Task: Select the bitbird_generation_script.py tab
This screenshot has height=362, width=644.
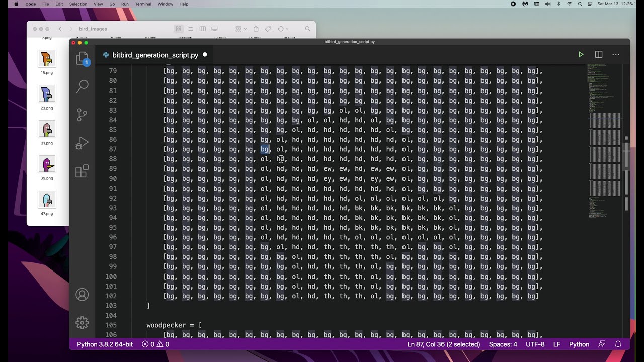Action: 155,55
